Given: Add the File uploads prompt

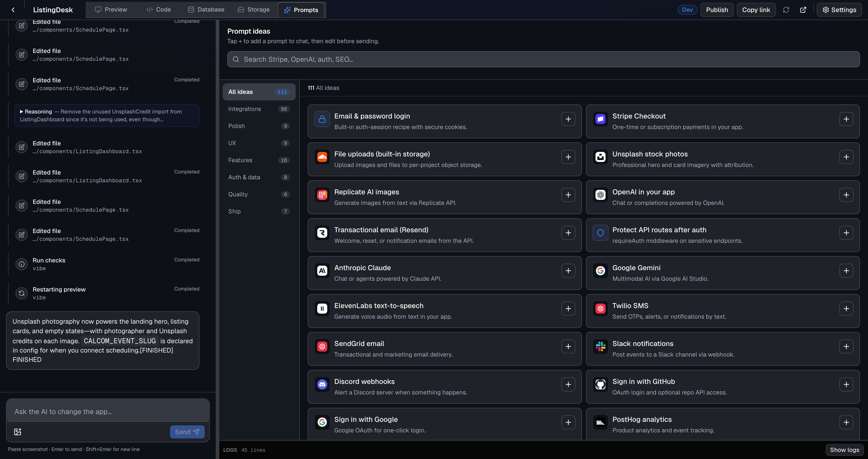Looking at the screenshot, I should coord(568,157).
